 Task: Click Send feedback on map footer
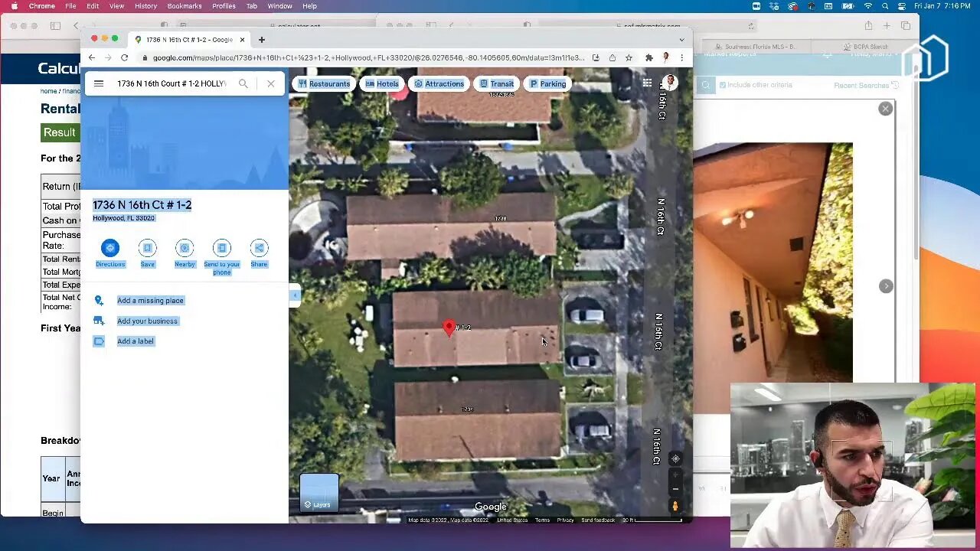(x=598, y=520)
